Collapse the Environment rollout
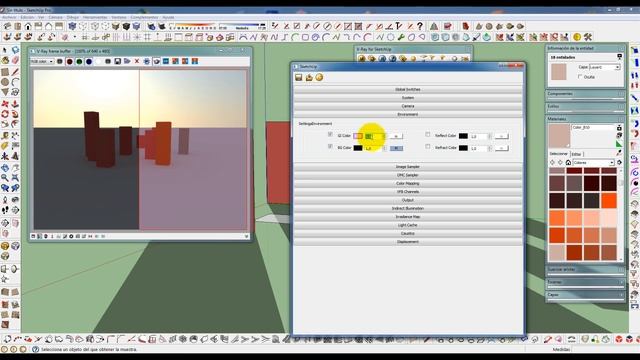This screenshot has height=360, width=640. point(408,114)
